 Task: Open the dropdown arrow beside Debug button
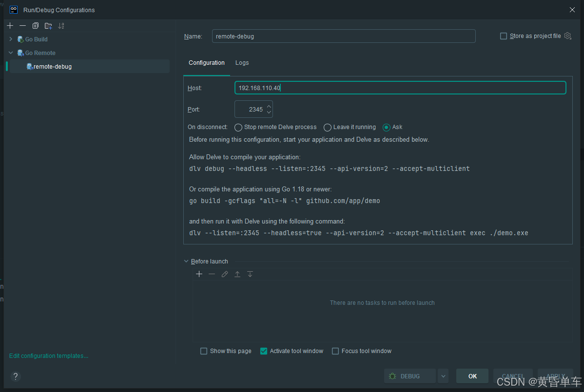443,376
